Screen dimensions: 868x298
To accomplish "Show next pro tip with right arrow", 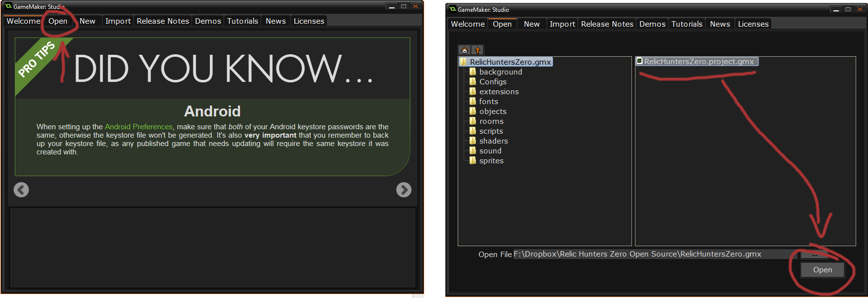I will pyautogui.click(x=404, y=190).
